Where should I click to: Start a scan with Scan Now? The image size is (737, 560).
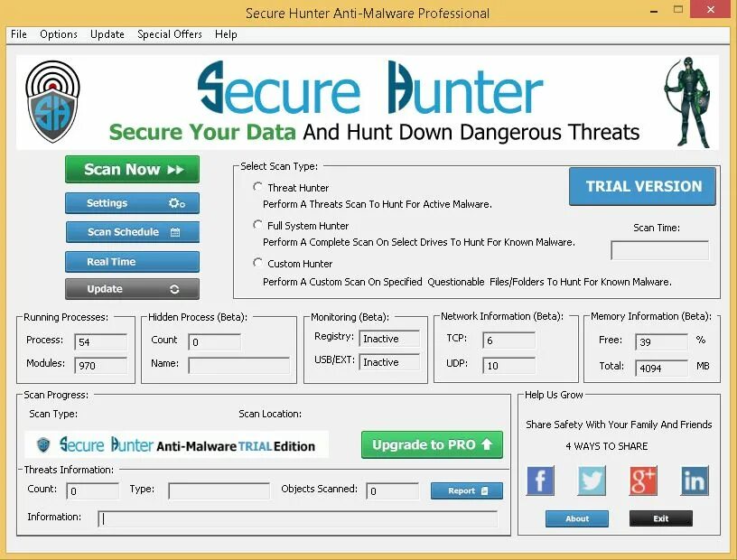(132, 169)
